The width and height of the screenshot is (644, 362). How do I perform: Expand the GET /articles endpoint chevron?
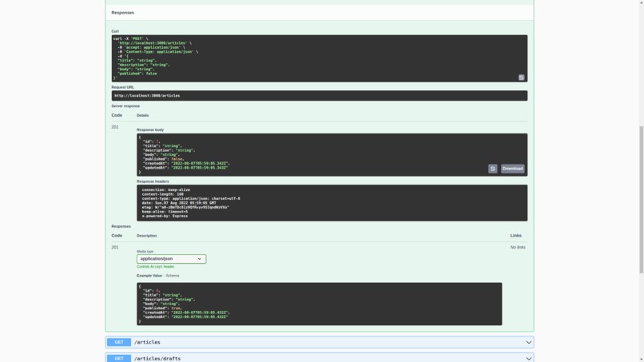(529, 342)
